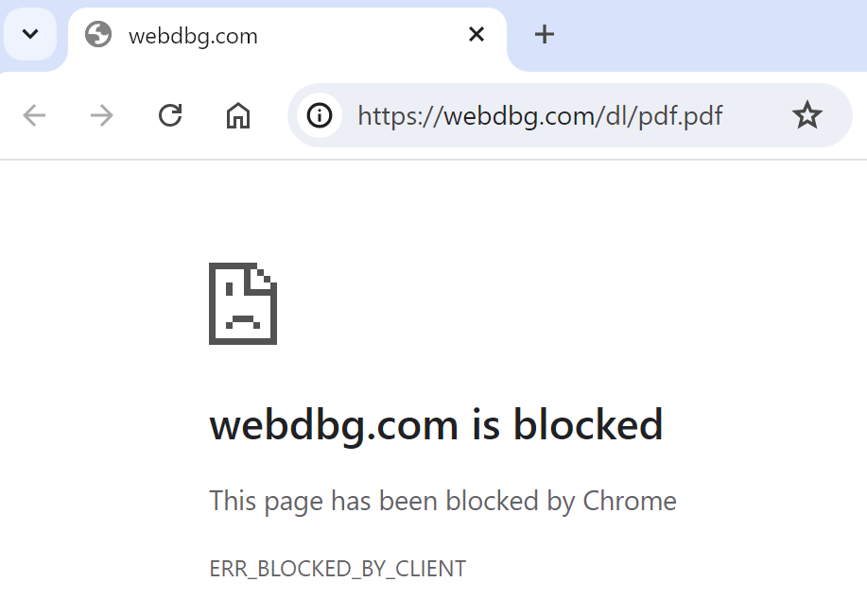Go to the Home page

238,115
